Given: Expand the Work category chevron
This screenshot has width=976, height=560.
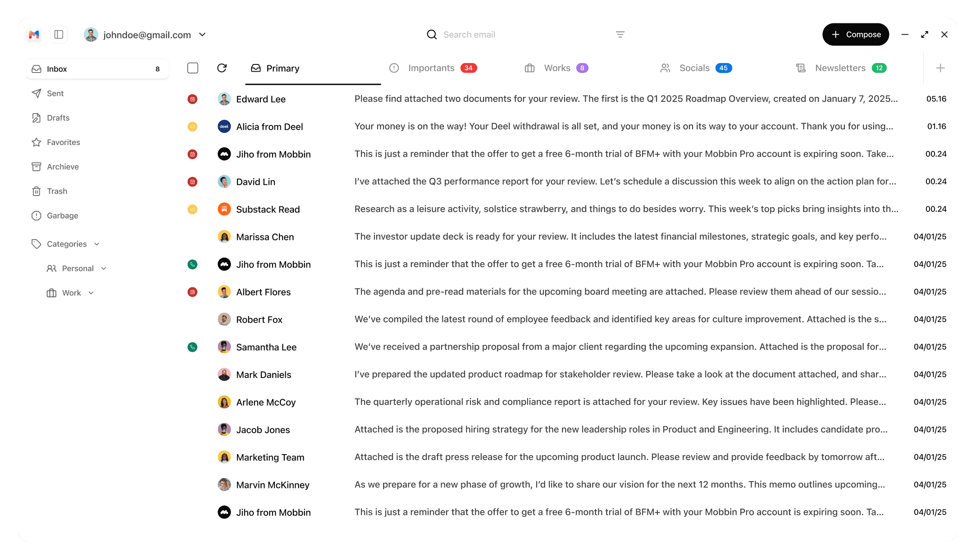Looking at the screenshot, I should pyautogui.click(x=91, y=293).
